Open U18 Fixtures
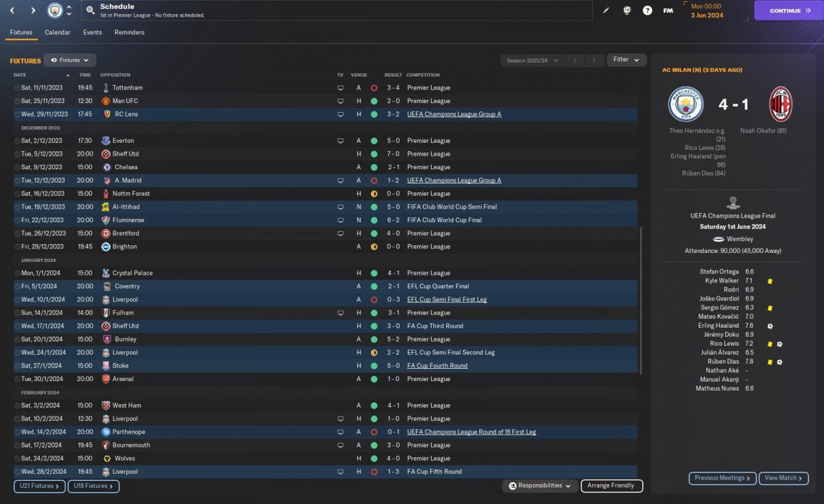Image resolution: width=824 pixels, height=504 pixels. point(93,487)
